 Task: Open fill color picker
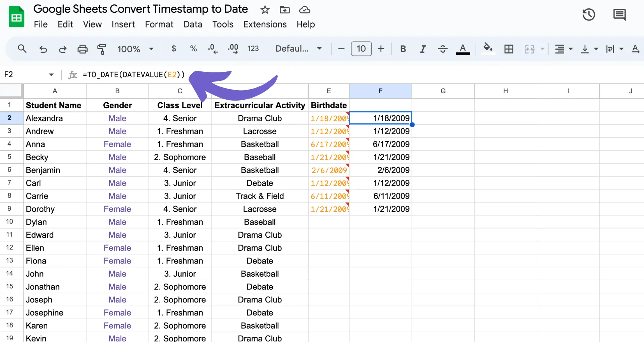[488, 49]
